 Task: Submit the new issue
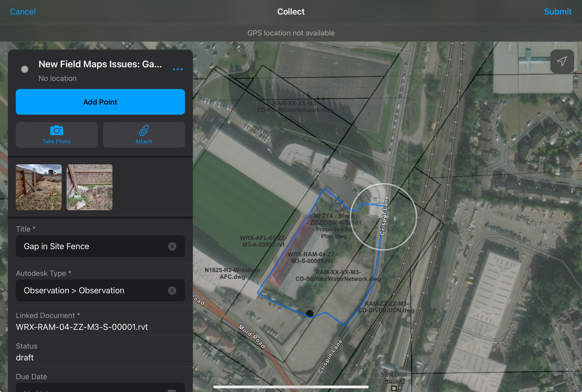[558, 12]
